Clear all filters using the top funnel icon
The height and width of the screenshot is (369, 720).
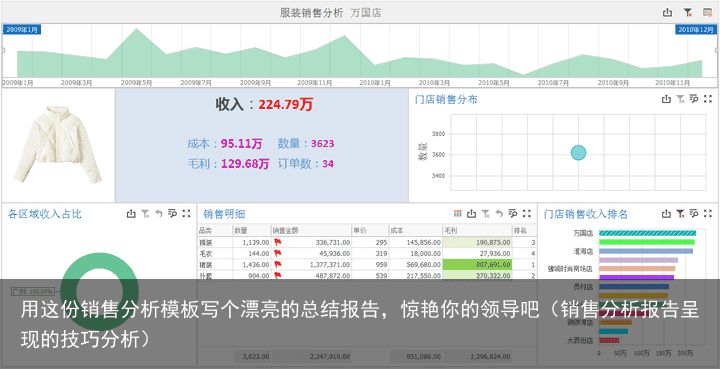pyautogui.click(x=687, y=13)
